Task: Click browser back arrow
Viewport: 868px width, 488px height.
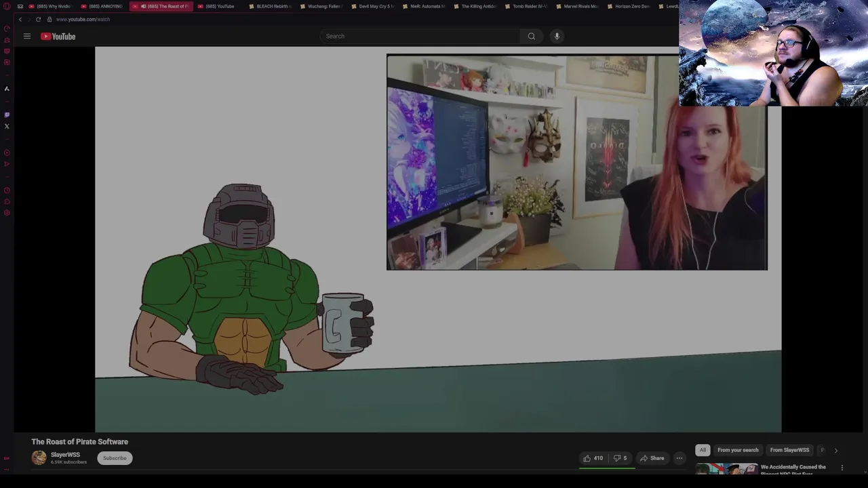Action: point(20,20)
